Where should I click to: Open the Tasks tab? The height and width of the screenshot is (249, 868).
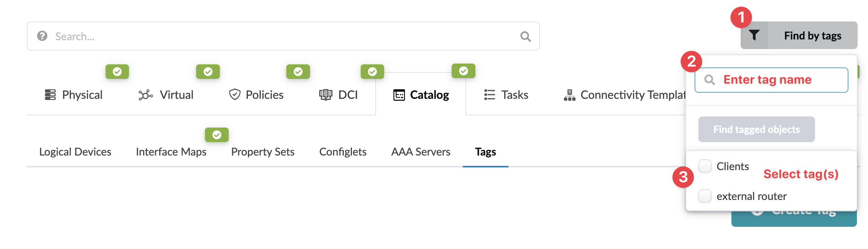(x=506, y=95)
